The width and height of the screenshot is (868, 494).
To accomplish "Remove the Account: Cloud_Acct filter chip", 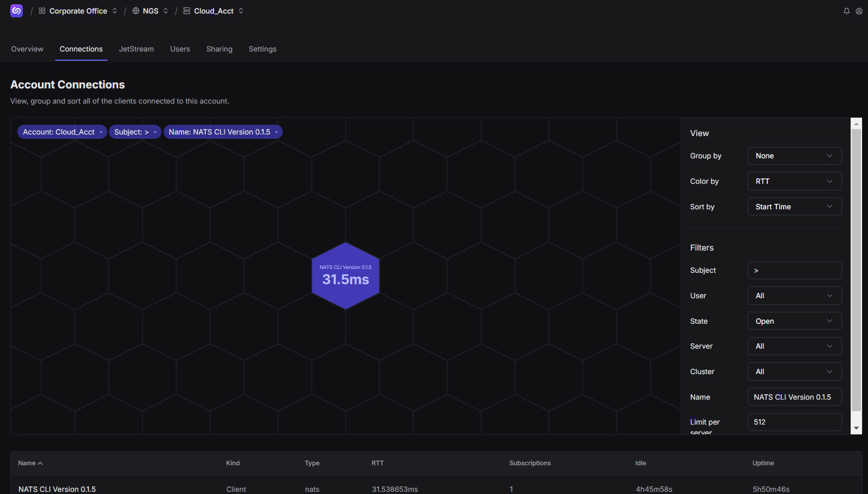I will tap(101, 132).
